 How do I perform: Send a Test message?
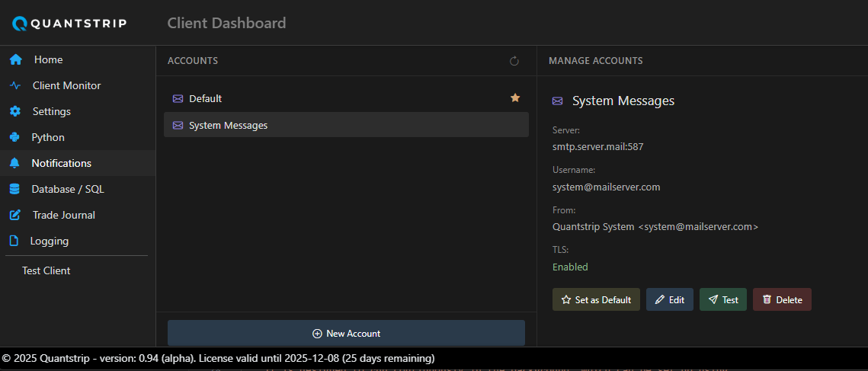(723, 299)
